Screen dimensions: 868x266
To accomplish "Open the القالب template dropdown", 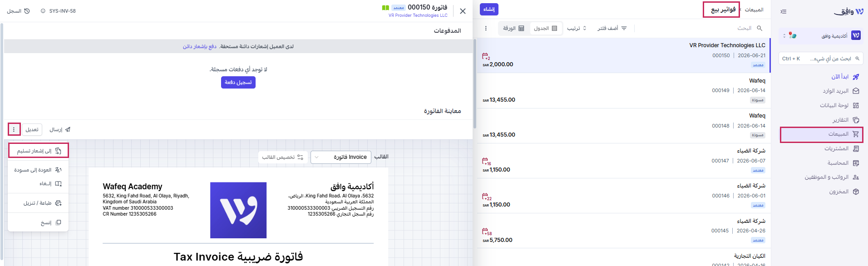I will (341, 157).
